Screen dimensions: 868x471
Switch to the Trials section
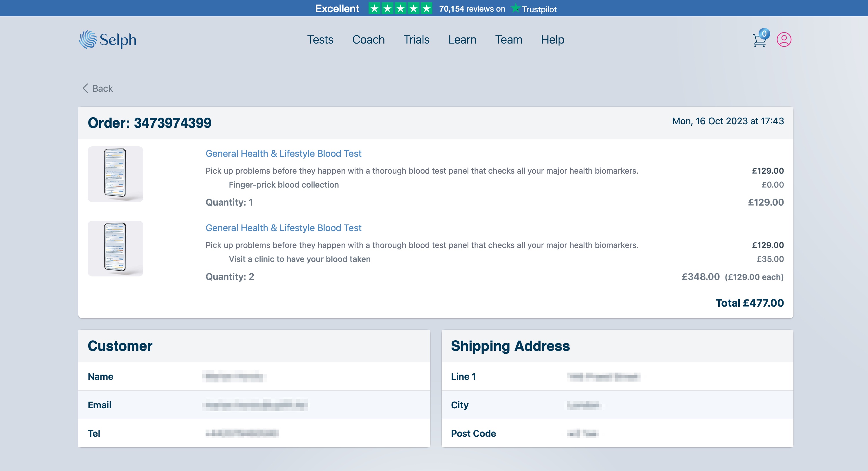[x=416, y=39]
